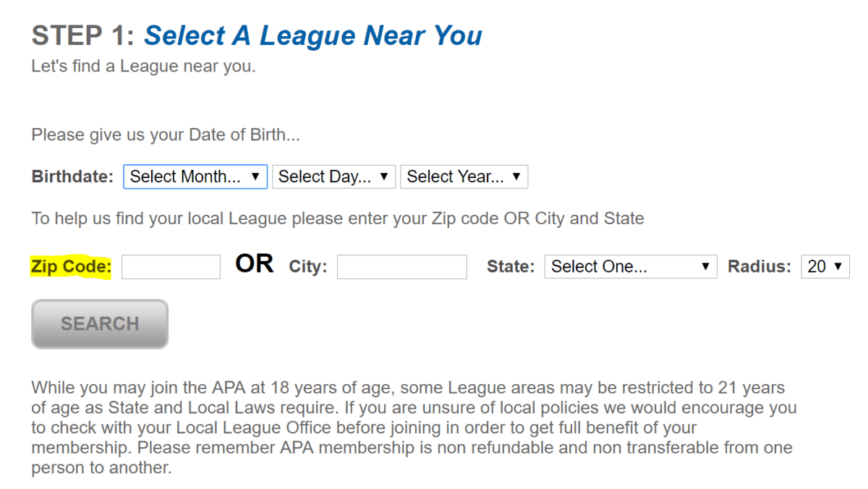Click the Birthdate label
Image resolution: width=868 pixels, height=489 pixels.
(72, 177)
